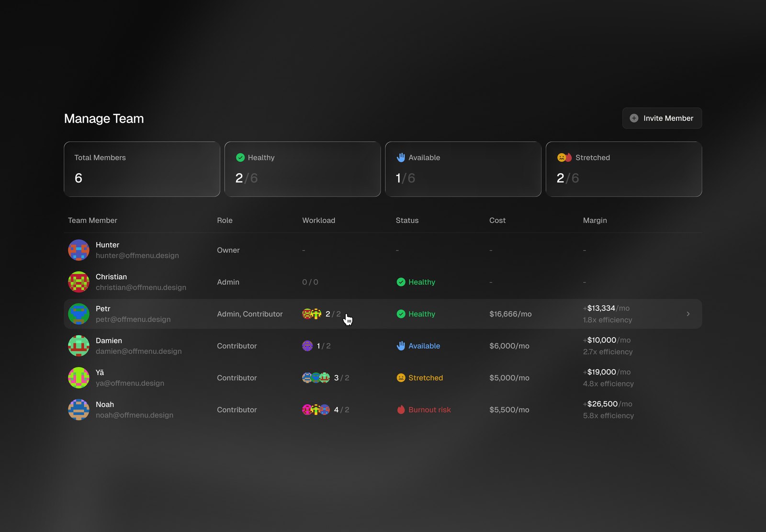This screenshot has width=766, height=532.
Task: Click Damien's workload project avatar
Action: point(307,346)
